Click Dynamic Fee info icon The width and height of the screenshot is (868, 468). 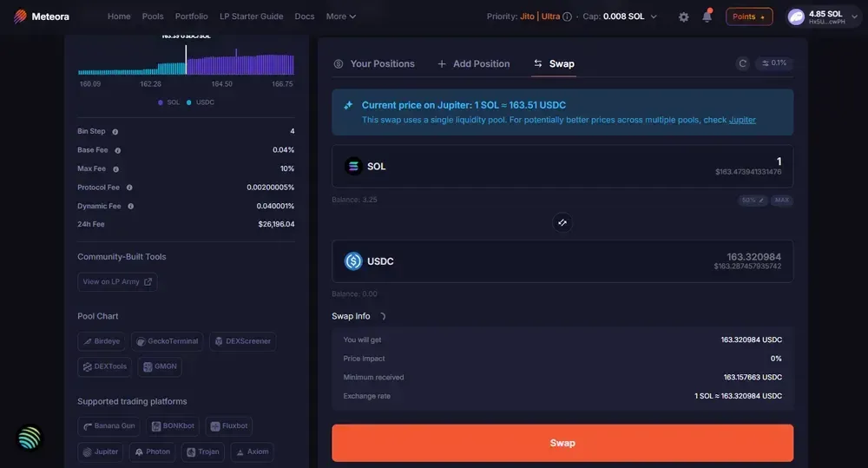pos(131,206)
